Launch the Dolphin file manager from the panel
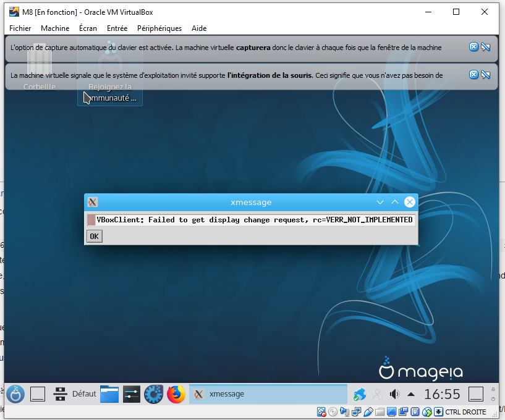 tap(109, 394)
